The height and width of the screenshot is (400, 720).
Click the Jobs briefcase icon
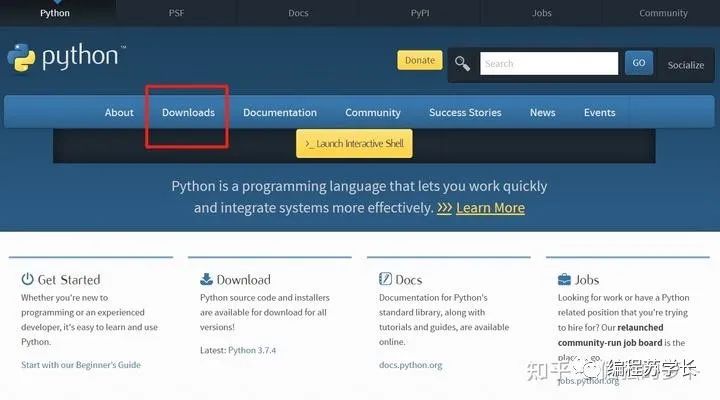[x=564, y=279]
